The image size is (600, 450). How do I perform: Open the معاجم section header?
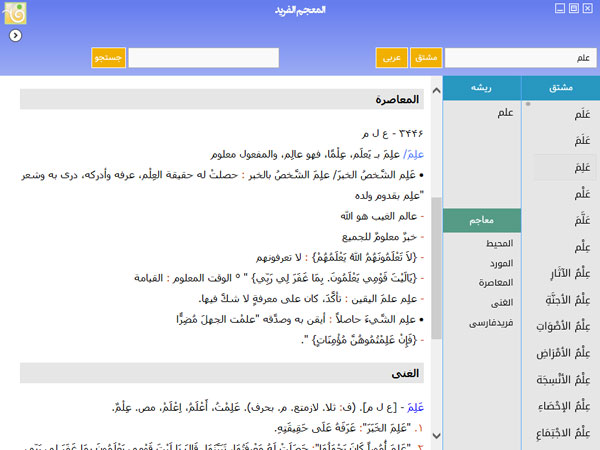pyautogui.click(x=482, y=220)
